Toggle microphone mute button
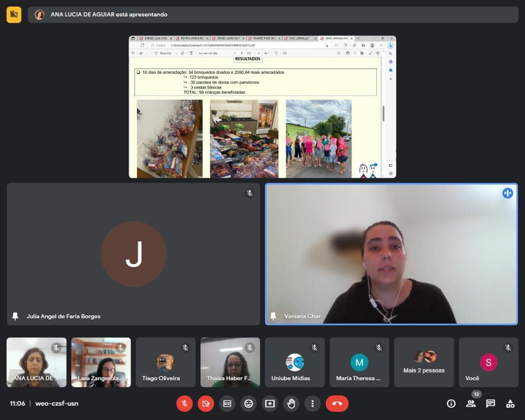Image resolution: width=525 pixels, height=420 pixels. pyautogui.click(x=184, y=404)
